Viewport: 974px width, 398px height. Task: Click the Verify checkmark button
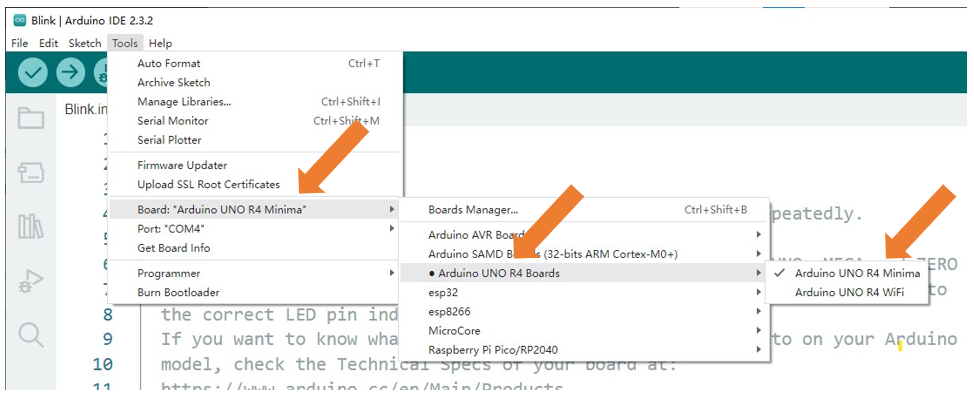pyautogui.click(x=32, y=73)
